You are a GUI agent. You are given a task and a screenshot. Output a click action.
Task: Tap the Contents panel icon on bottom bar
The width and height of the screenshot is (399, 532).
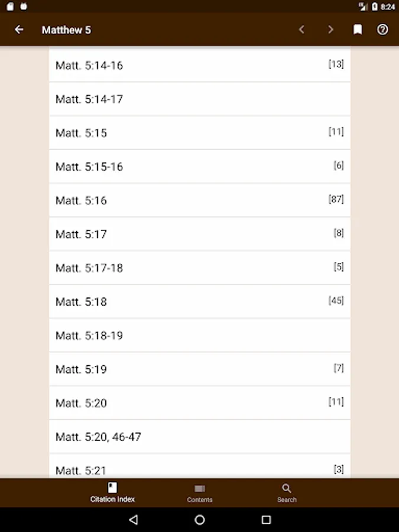tap(199, 488)
